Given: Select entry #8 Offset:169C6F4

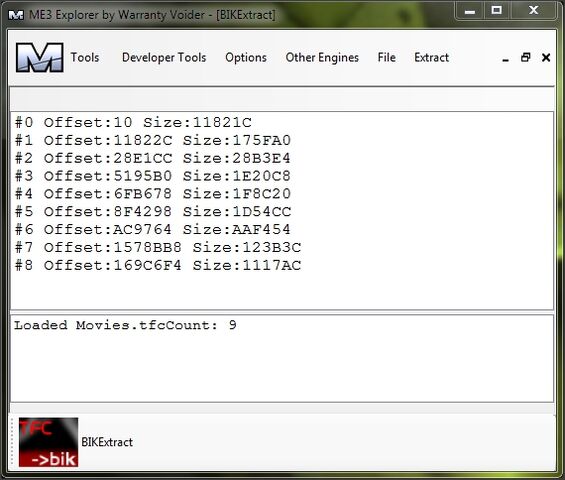Looking at the screenshot, I should pos(158,266).
